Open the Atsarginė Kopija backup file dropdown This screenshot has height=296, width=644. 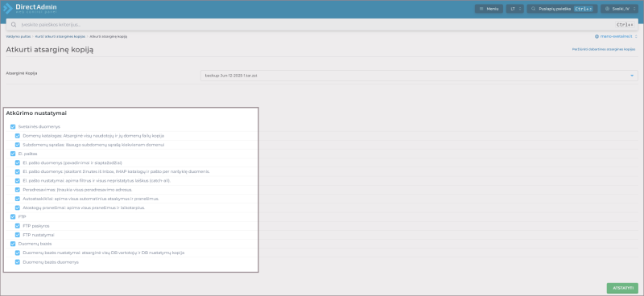[x=419, y=76]
